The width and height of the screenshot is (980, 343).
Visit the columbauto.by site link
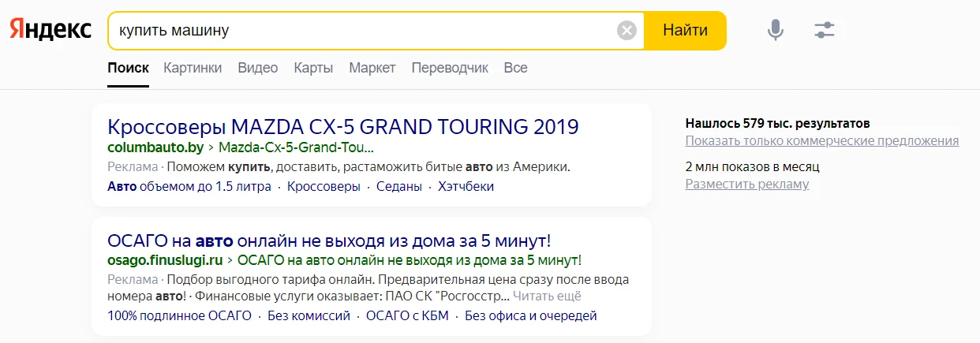click(155, 147)
